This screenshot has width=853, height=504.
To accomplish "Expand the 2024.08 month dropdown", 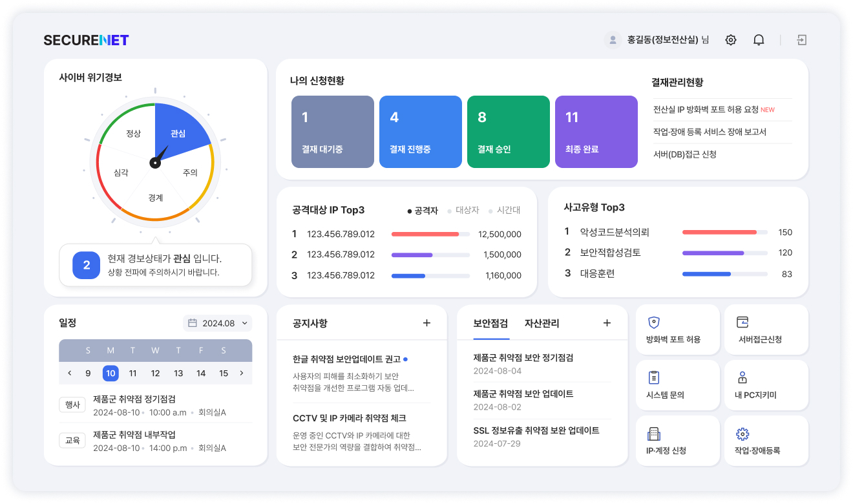I will (218, 323).
